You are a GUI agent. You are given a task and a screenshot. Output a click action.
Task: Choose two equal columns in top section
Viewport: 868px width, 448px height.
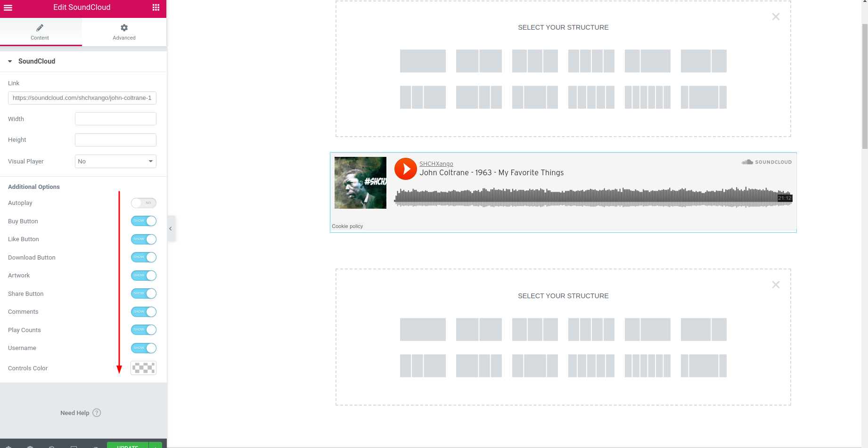[479, 61]
